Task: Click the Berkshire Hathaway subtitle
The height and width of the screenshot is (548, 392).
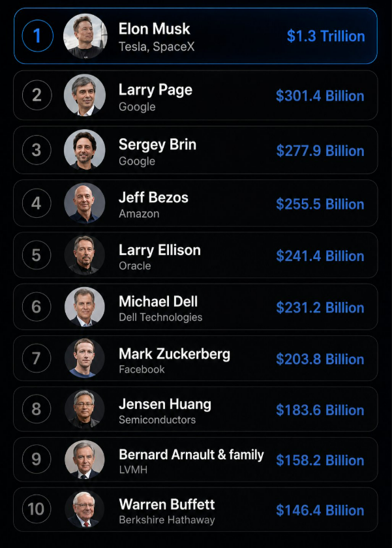Action: pos(167,520)
